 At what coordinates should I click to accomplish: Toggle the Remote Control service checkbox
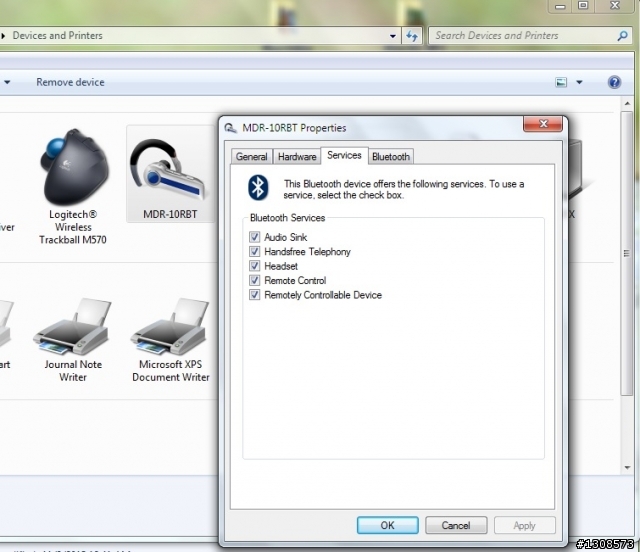point(254,280)
